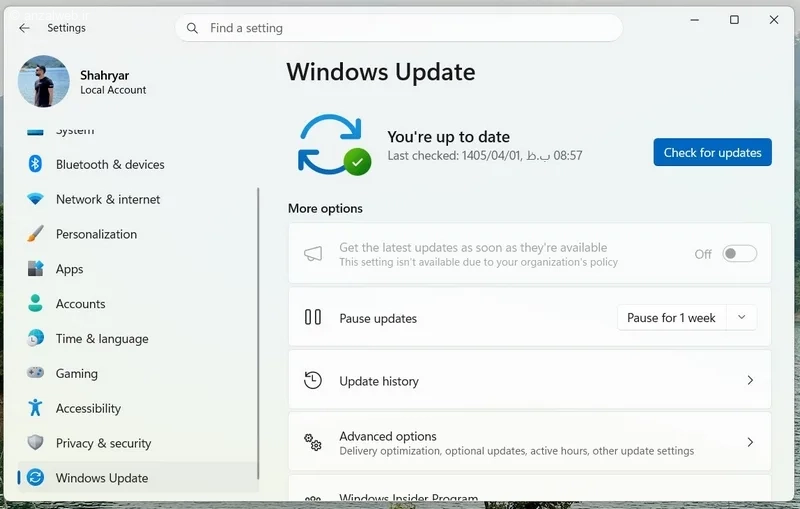Click the Shahryar account name
Image resolution: width=800 pixels, height=509 pixels.
coord(104,75)
